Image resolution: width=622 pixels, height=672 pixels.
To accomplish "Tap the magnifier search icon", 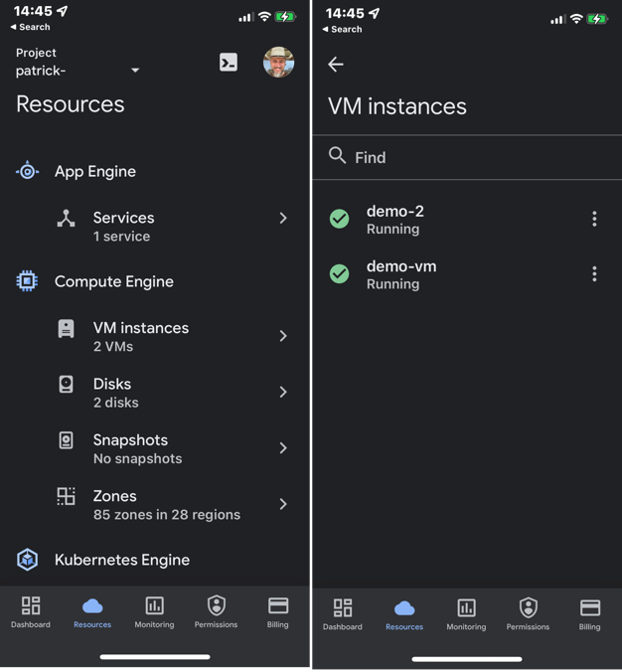I will (x=337, y=155).
